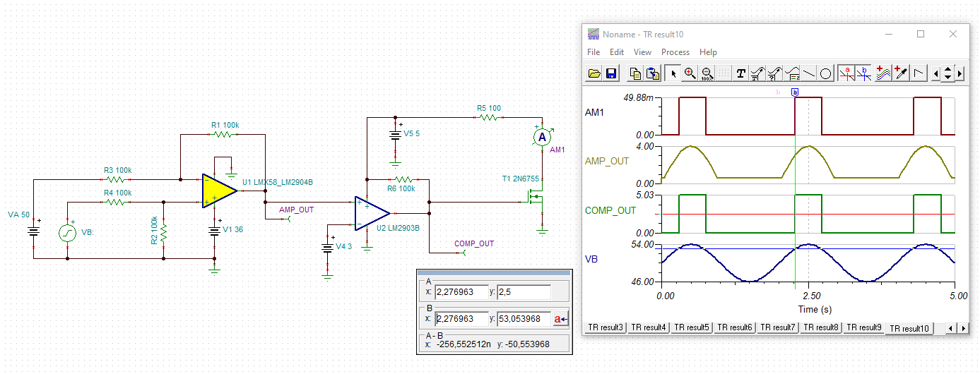
Task: Click the triangle flag icon
Action: 919,73
